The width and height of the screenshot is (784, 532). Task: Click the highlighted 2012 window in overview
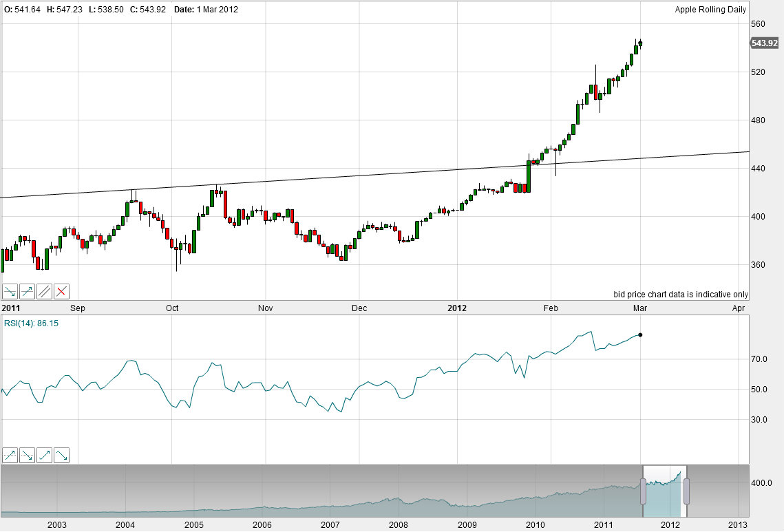click(664, 491)
